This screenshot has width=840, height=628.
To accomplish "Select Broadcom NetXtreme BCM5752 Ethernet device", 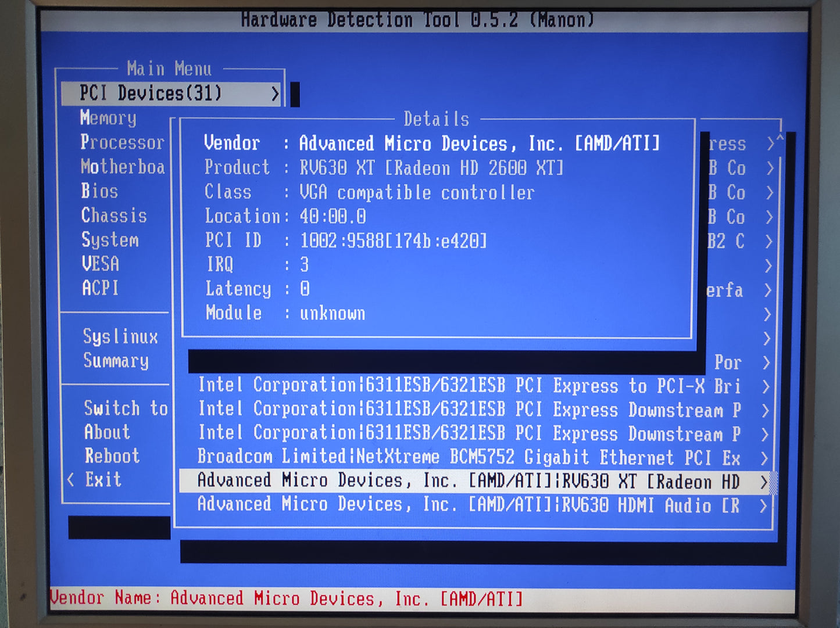I will 468,458.
